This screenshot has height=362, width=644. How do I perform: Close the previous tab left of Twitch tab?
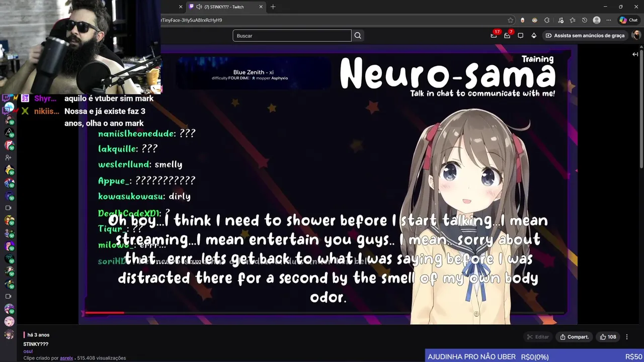pos(181,7)
